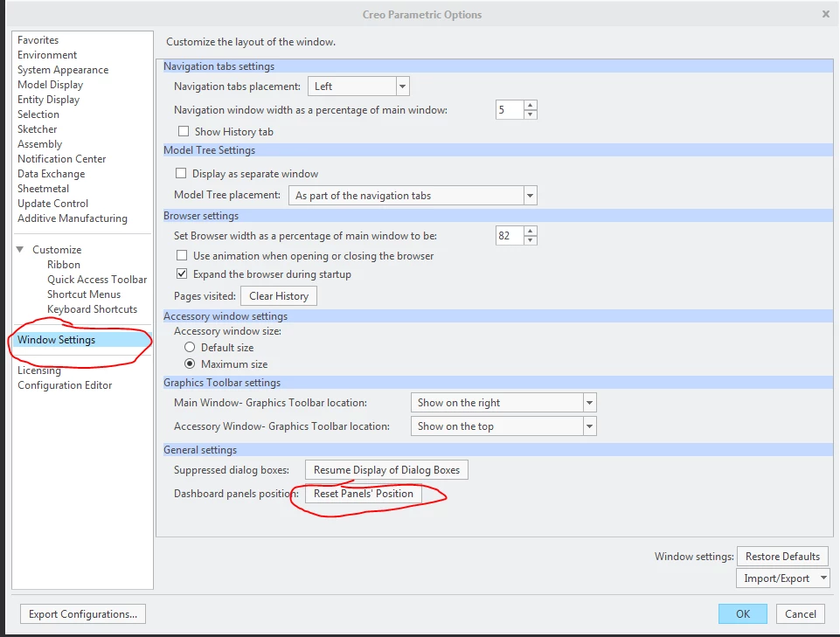Go to Notification Center options
The height and width of the screenshot is (637, 840).
61,159
